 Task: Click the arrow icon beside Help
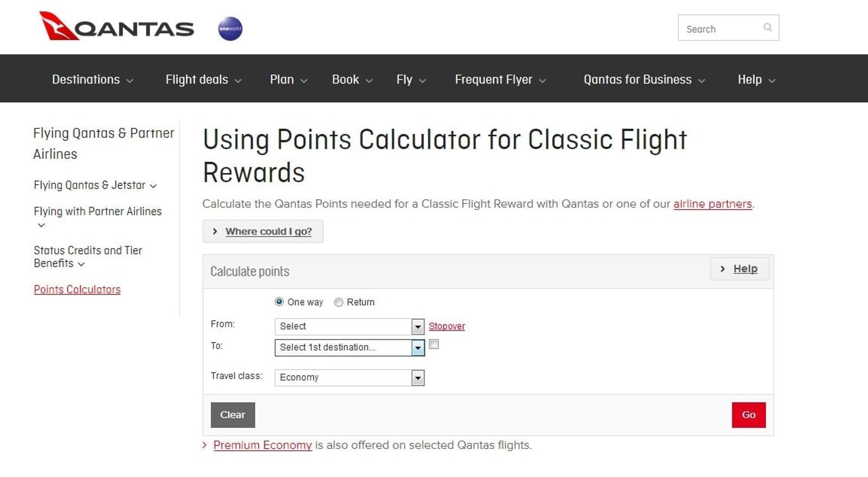771,81
